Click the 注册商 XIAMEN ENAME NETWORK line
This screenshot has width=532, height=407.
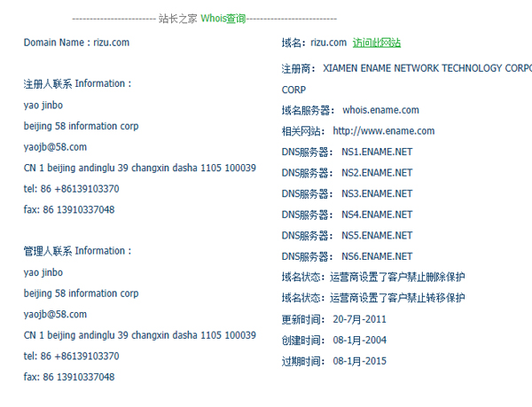pos(406,67)
